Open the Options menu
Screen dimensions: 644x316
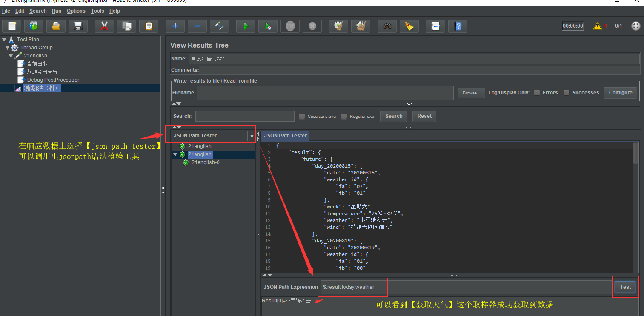point(76,11)
